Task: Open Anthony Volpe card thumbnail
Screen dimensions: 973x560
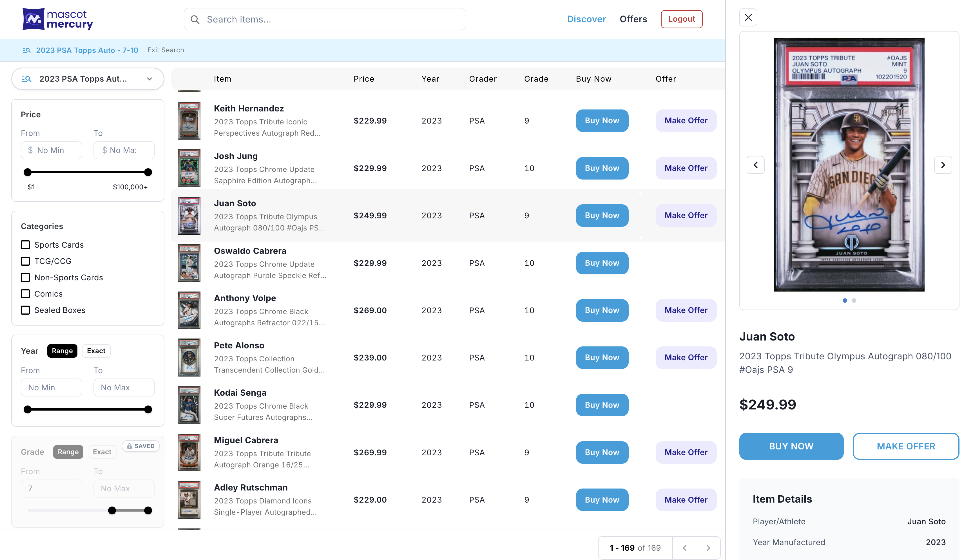Action: (x=189, y=310)
